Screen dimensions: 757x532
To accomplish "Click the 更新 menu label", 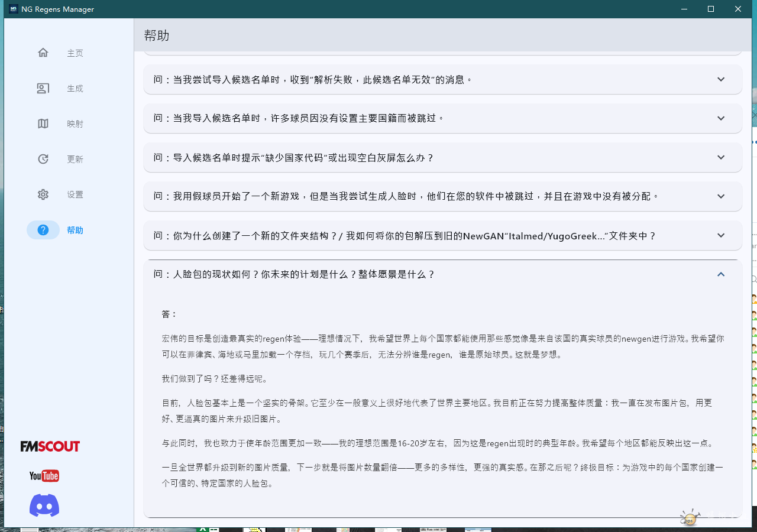I will point(75,159).
